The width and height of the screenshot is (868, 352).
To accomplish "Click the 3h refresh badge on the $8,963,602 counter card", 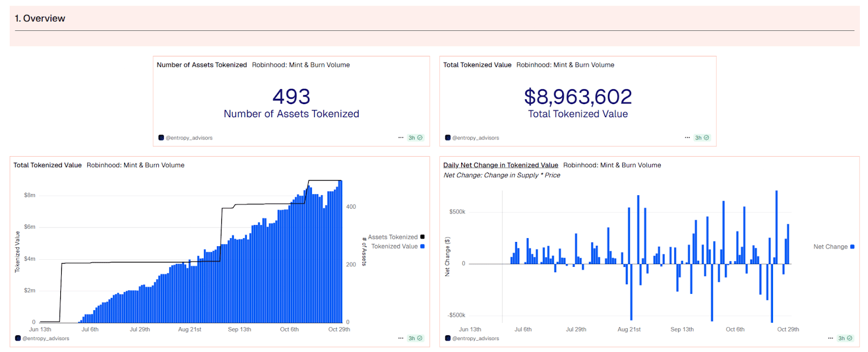I will [701, 138].
